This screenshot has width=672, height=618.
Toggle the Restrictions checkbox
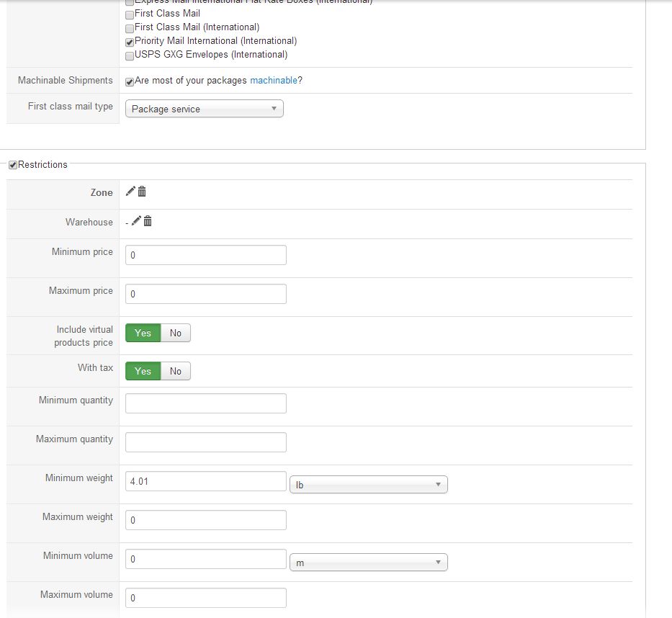13,165
